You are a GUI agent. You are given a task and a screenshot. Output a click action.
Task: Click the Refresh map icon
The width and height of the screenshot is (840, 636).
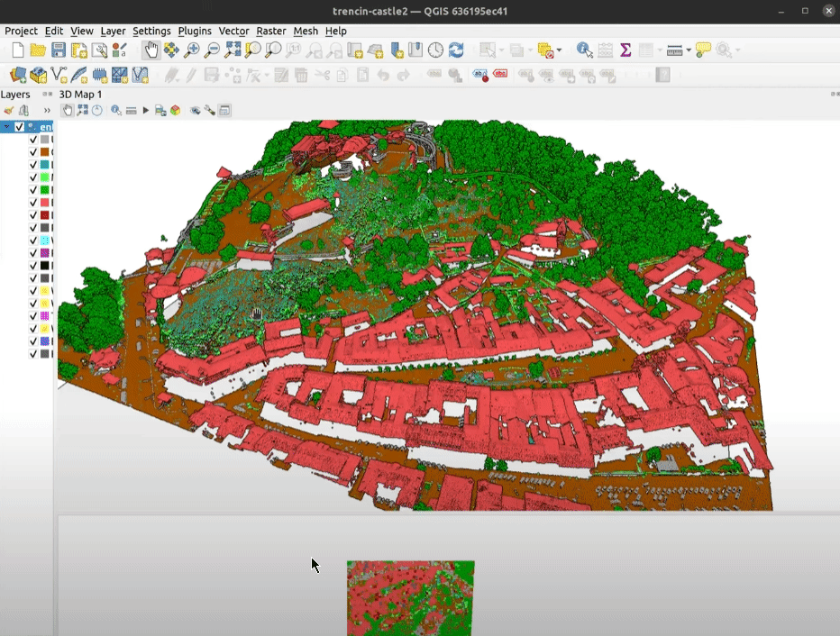click(x=456, y=50)
